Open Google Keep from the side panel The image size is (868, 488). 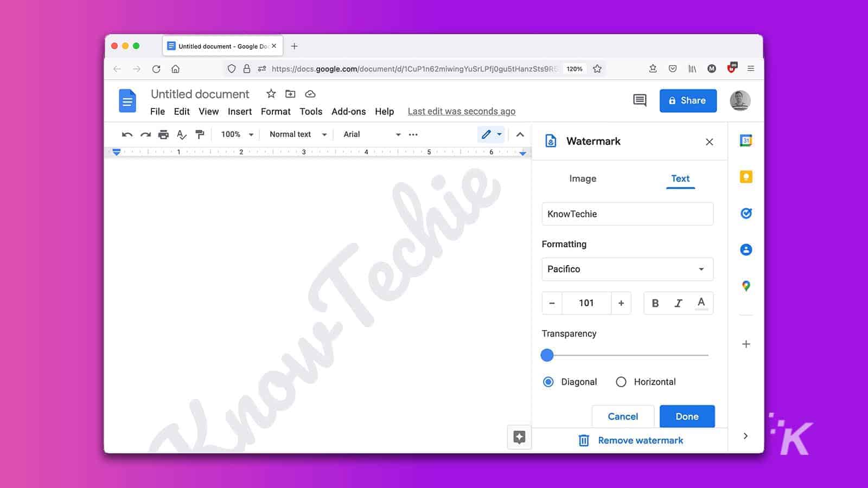[x=746, y=177]
